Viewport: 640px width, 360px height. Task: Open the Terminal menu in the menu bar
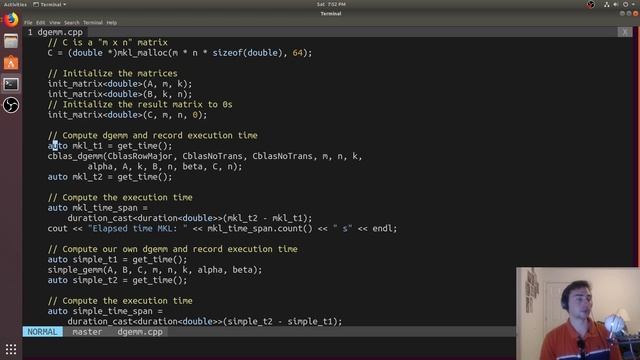[93, 23]
